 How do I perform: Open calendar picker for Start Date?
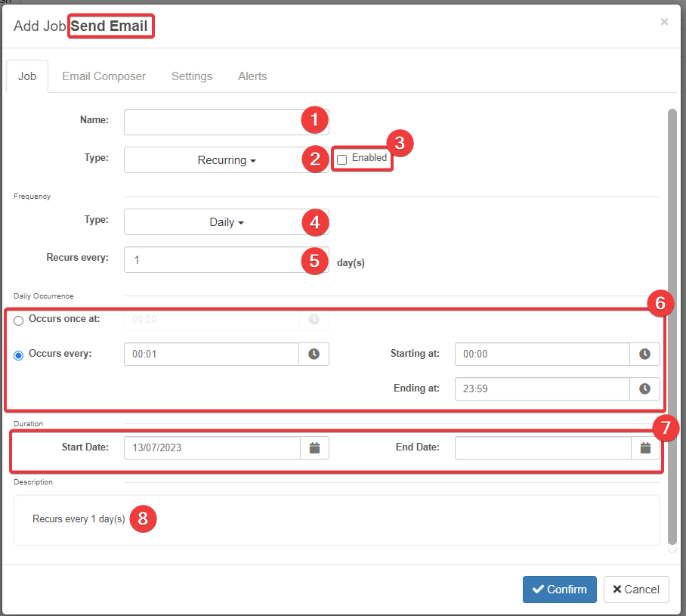pyautogui.click(x=314, y=447)
